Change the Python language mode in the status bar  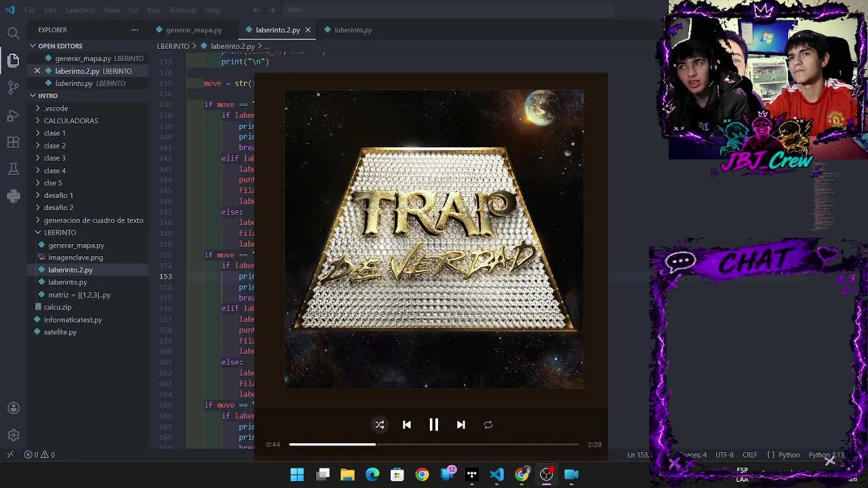tap(789, 455)
